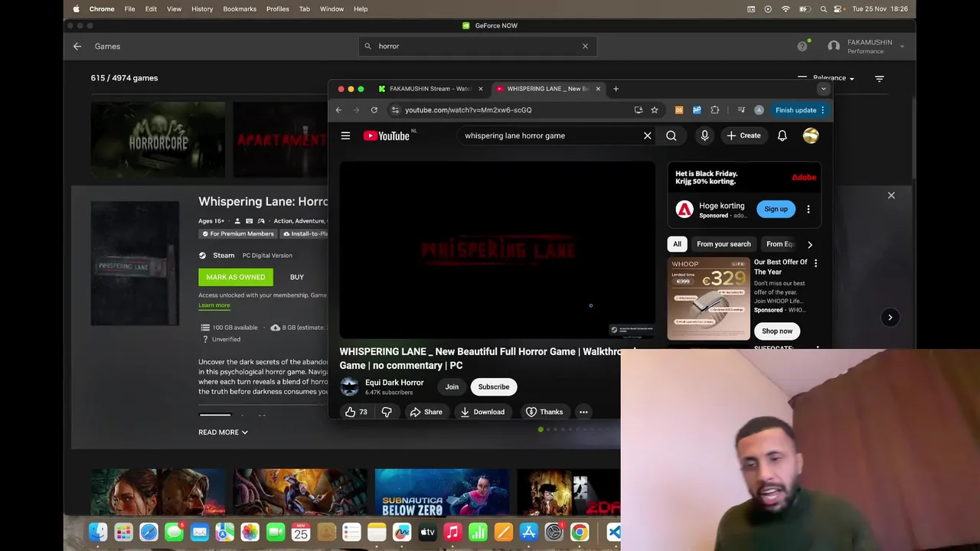980x551 pixels.
Task: Open Chrome tab search dropdown arrow
Action: pyautogui.click(x=823, y=89)
